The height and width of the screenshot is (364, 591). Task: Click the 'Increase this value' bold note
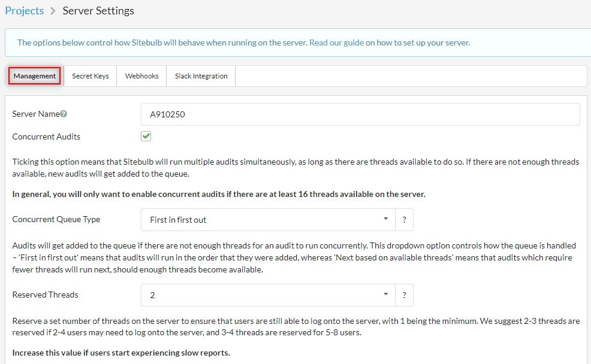pos(121,353)
